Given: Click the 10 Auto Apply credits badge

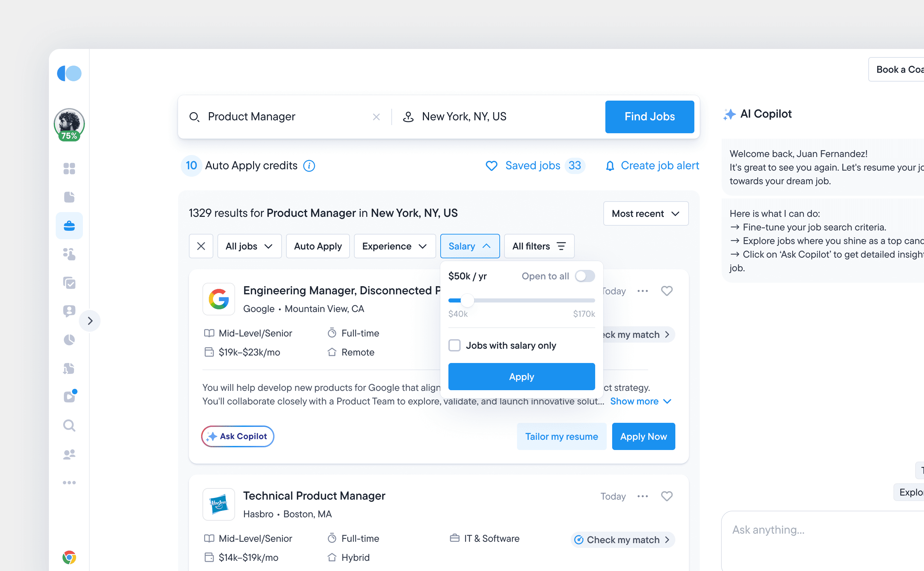Looking at the screenshot, I should 191,166.
